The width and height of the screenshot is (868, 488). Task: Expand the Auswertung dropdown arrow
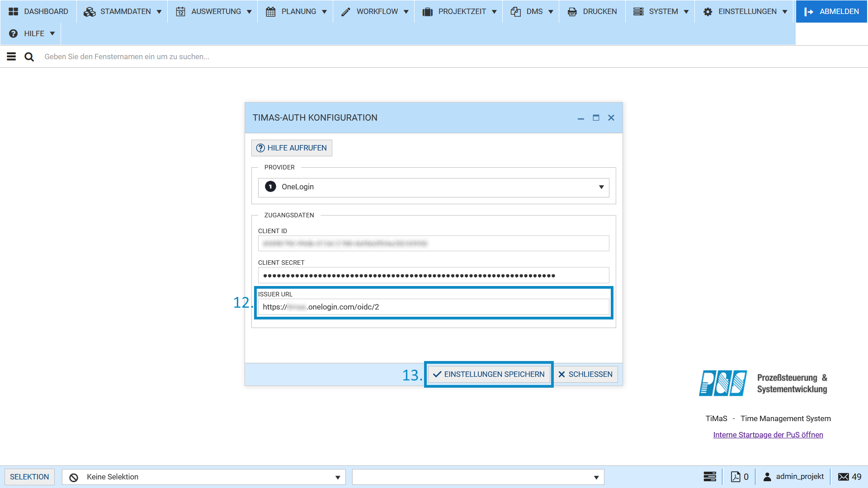click(249, 12)
